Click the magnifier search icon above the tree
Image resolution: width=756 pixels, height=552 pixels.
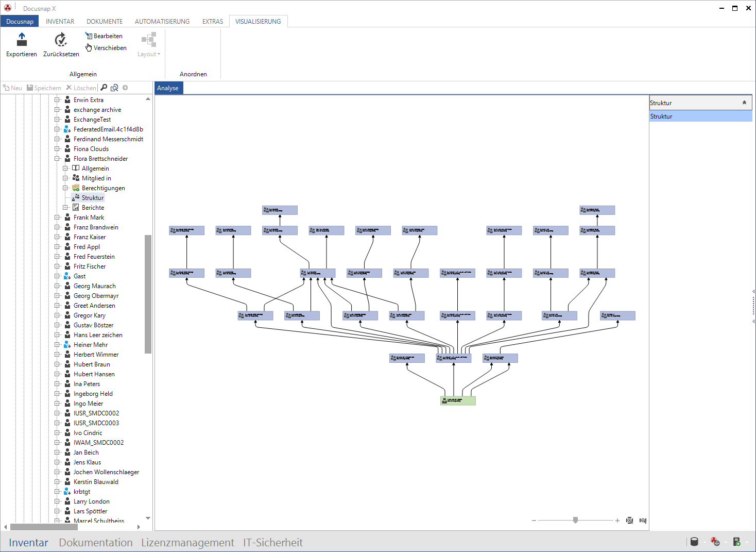(104, 88)
